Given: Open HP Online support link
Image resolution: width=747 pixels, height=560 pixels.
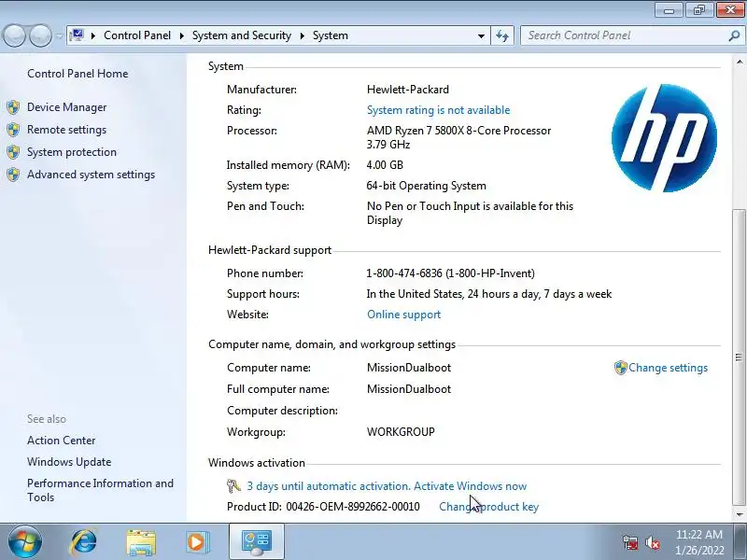Looking at the screenshot, I should 404,315.
